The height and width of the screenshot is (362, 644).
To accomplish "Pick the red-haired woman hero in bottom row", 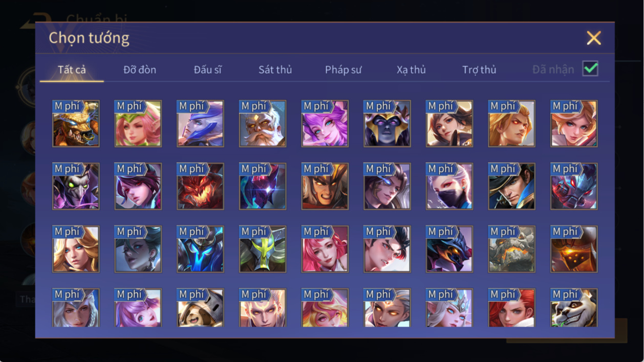I will 512,308.
